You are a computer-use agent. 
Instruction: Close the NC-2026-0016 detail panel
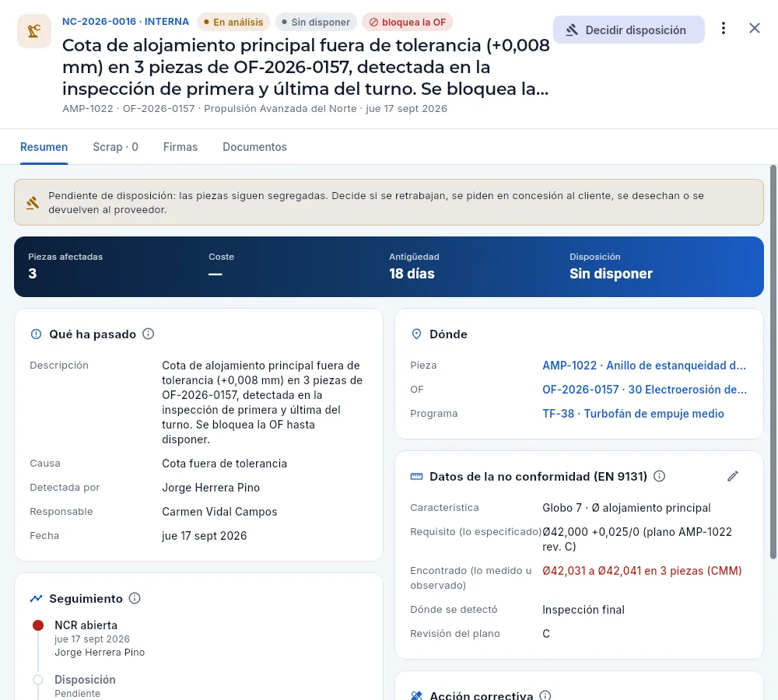[x=754, y=28]
